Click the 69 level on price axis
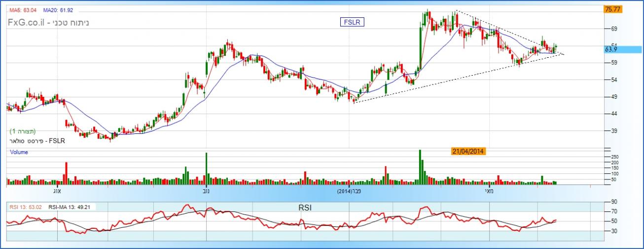This screenshot has width=644, height=249. click(x=614, y=29)
